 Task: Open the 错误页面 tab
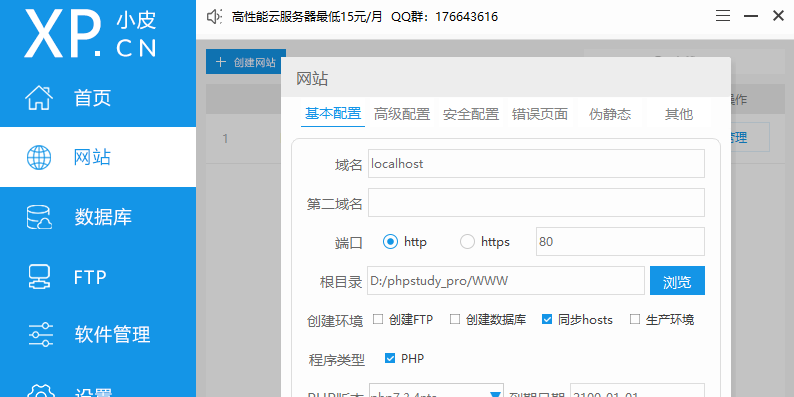coord(540,114)
